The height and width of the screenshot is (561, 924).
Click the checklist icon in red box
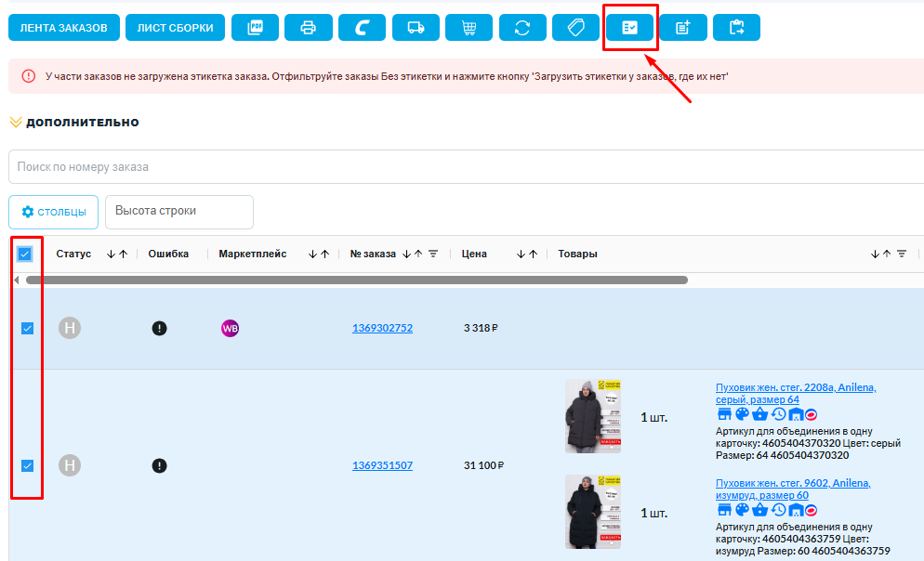coord(629,28)
